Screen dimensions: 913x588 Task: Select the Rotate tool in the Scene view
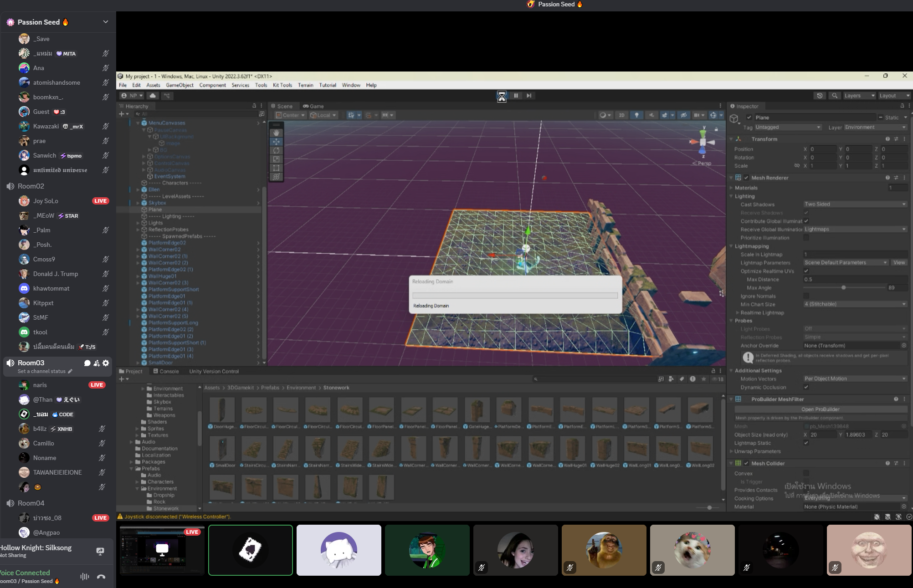(x=276, y=150)
